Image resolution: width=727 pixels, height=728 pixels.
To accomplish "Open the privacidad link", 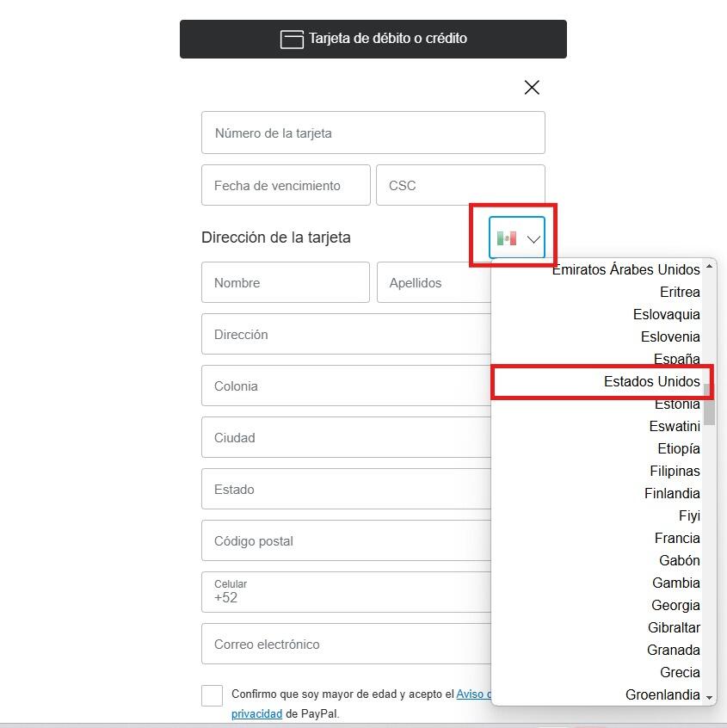I will point(256,713).
